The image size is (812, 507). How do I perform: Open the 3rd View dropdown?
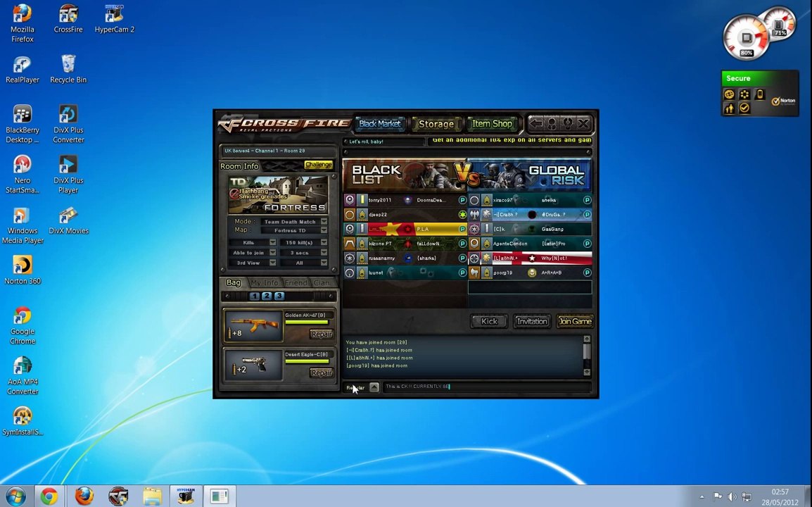tap(272, 263)
